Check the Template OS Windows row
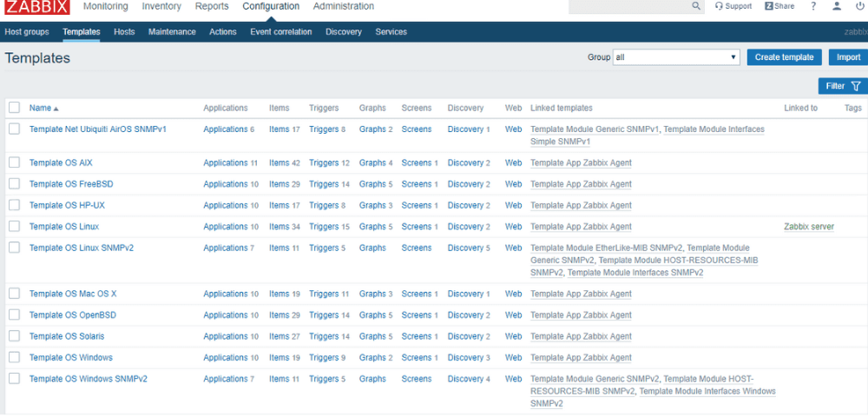This screenshot has height=417, width=868. pyautogui.click(x=15, y=357)
